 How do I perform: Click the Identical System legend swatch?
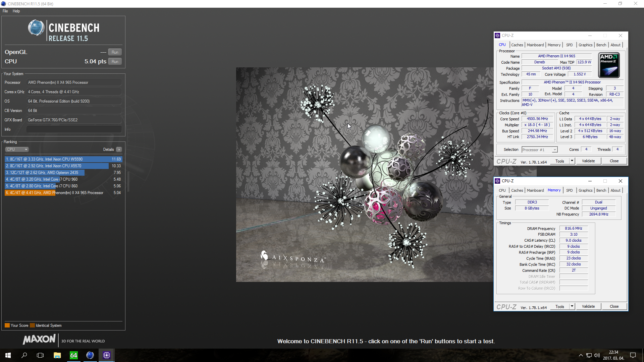32,325
